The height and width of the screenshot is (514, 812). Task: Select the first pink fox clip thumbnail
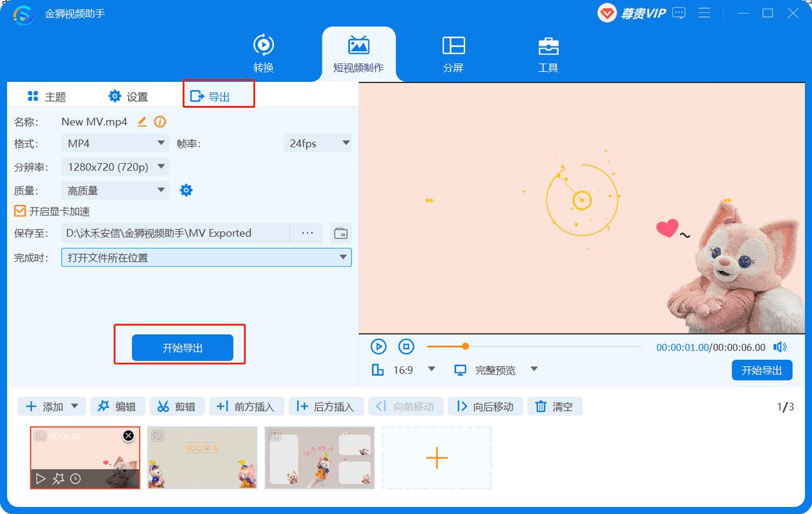pyautogui.click(x=85, y=458)
